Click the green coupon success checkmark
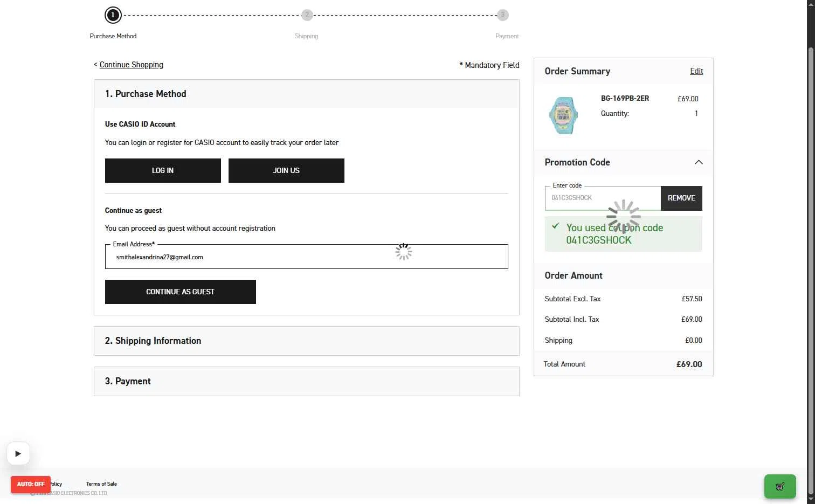Viewport: 815px width, 504px height. point(555,226)
